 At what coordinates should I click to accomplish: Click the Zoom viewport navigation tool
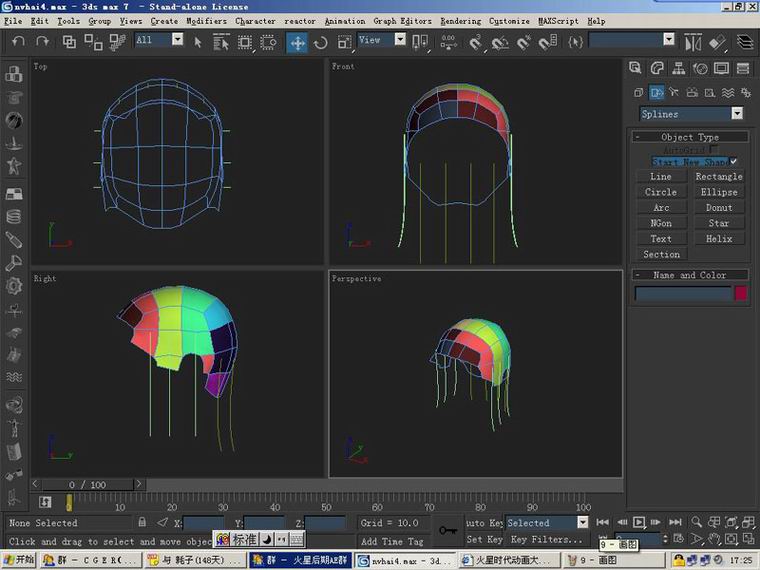[697, 522]
